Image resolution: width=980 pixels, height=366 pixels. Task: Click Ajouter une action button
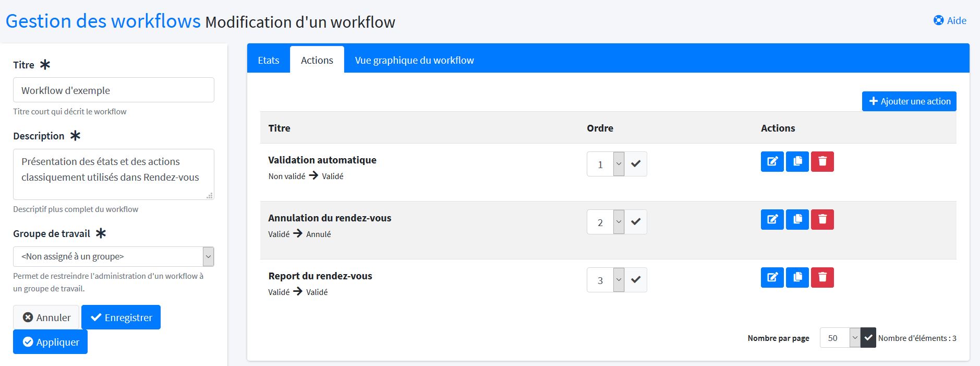coord(909,101)
